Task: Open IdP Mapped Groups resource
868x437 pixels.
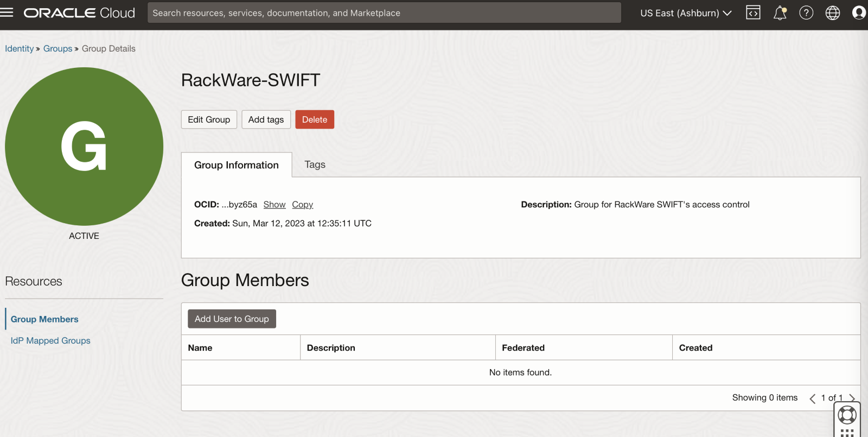Action: [x=50, y=340]
